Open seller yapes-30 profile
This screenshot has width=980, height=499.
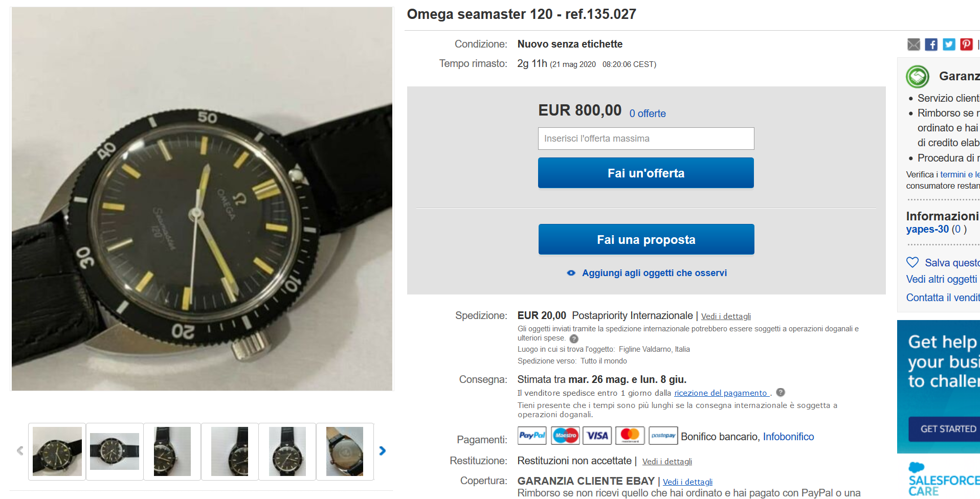coord(927,229)
